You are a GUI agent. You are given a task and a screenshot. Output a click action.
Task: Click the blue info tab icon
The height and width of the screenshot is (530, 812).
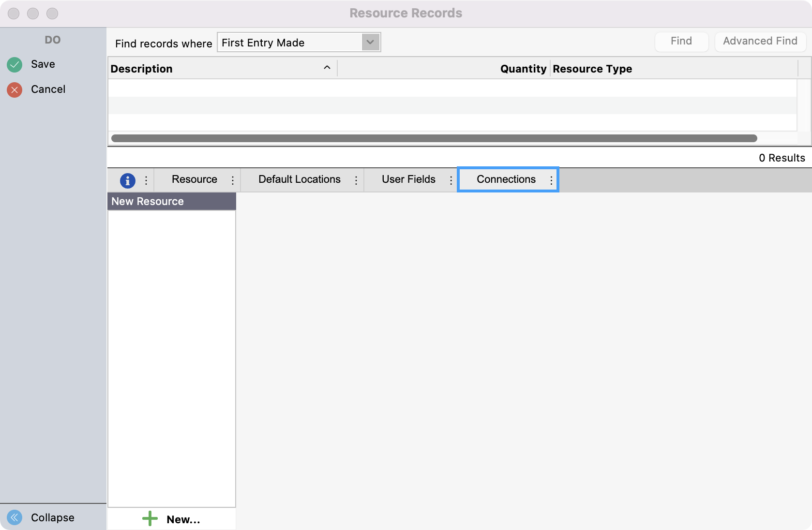(x=127, y=180)
